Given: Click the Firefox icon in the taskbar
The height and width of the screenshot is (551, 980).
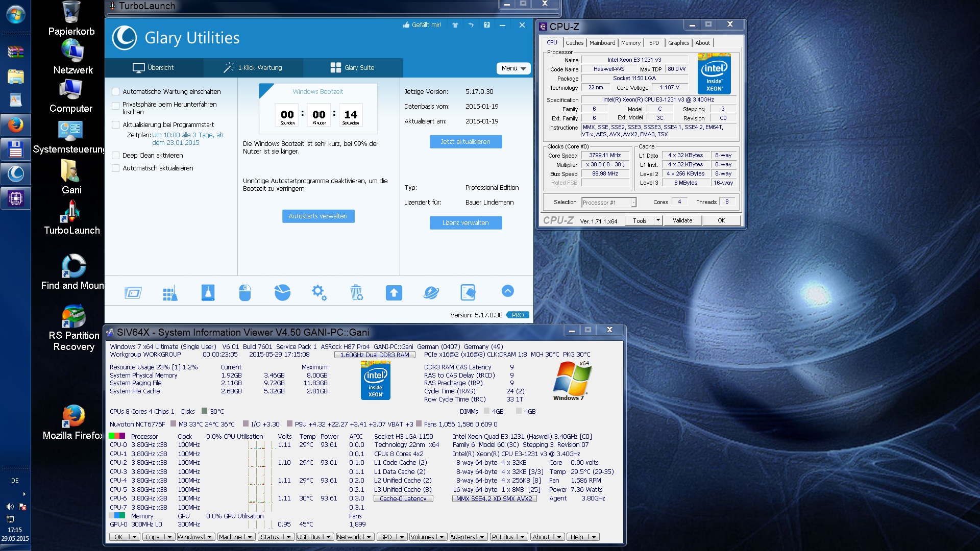Looking at the screenshot, I should coord(15,125).
